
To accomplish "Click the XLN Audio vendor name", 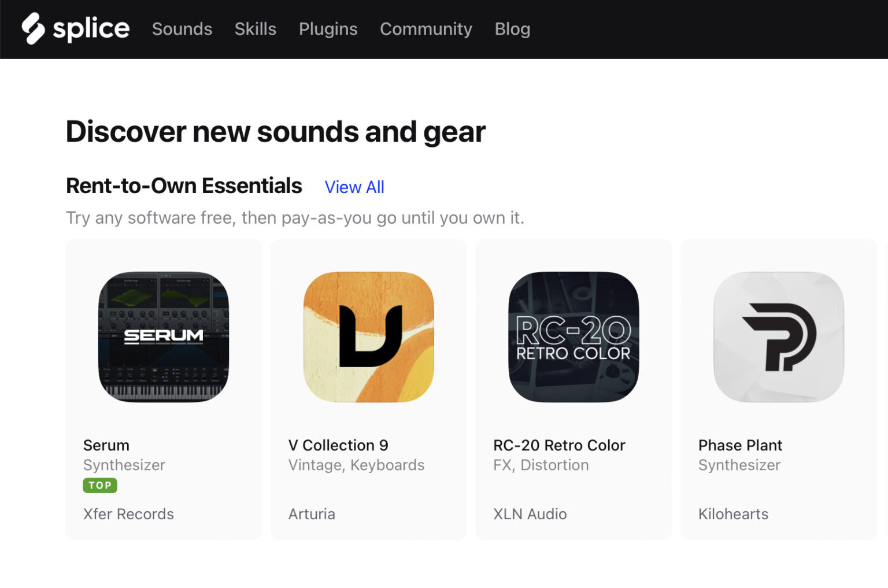I will [530, 514].
